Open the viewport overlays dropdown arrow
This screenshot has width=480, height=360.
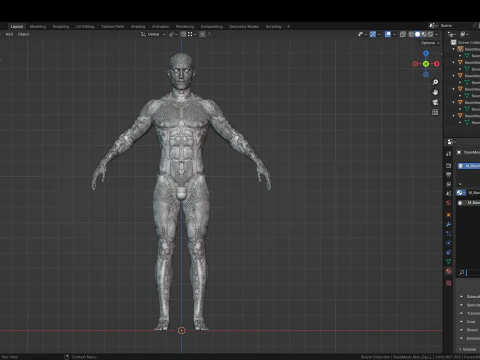pos(394,34)
